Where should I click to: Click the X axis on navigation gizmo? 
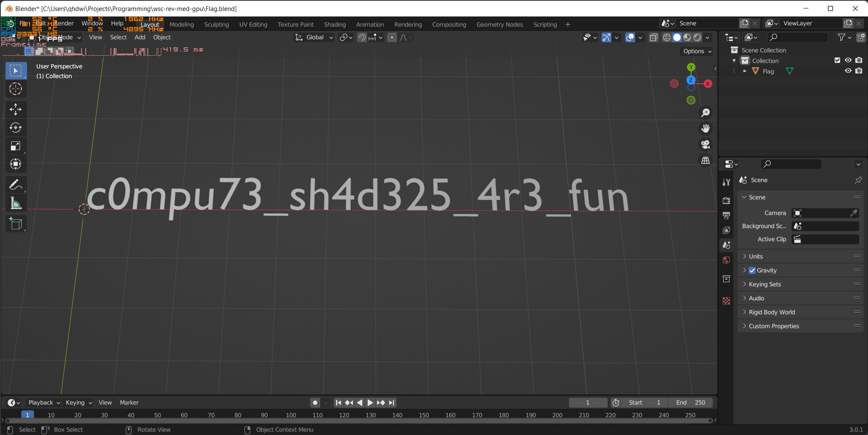pyautogui.click(x=708, y=84)
